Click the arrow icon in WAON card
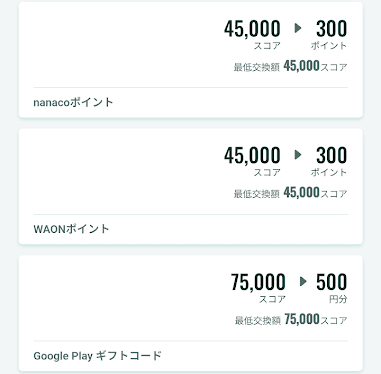The height and width of the screenshot is (374, 381). tap(298, 155)
